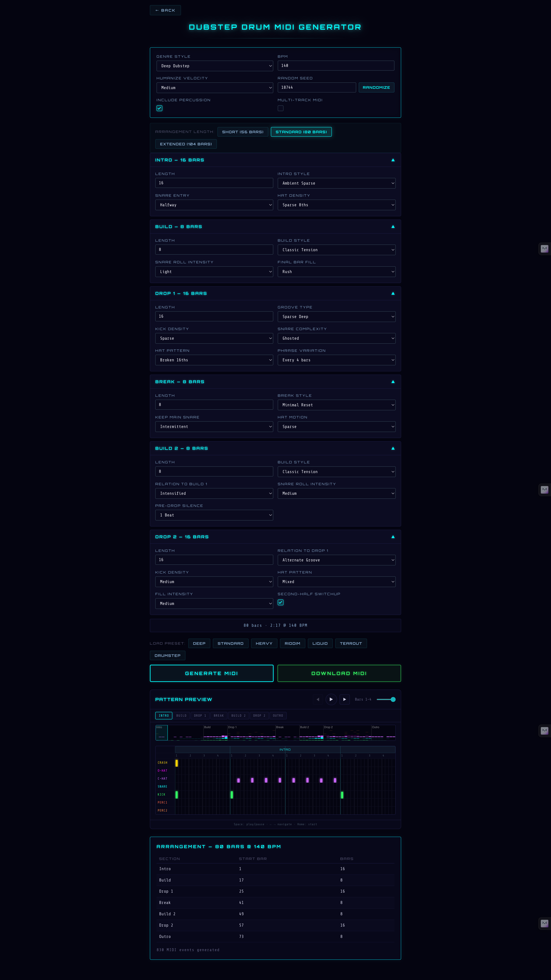Viewport: 551px width, 980px height.
Task: Switch to the Break preview tab
Action: (x=219, y=716)
